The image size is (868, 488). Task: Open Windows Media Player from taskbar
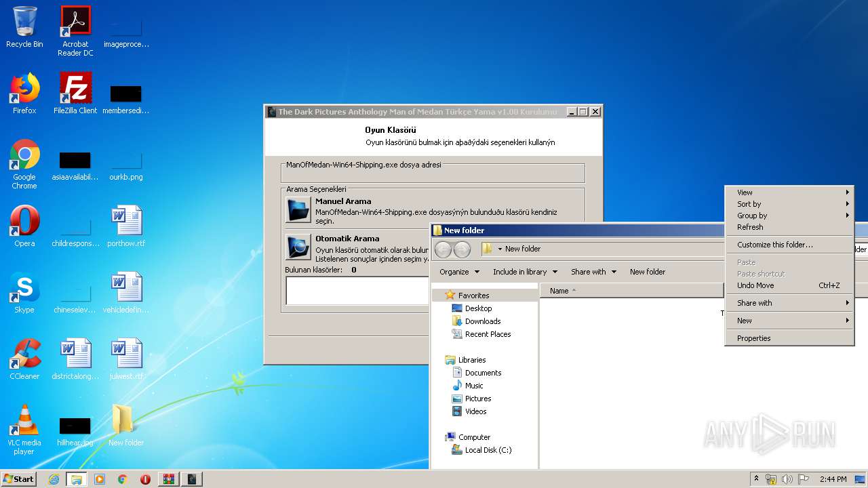[x=100, y=479]
